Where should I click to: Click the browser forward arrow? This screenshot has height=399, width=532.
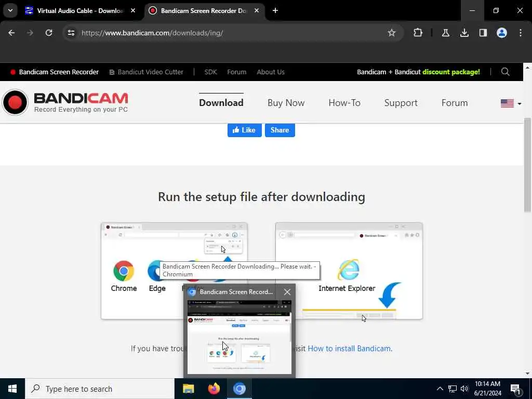(30, 33)
